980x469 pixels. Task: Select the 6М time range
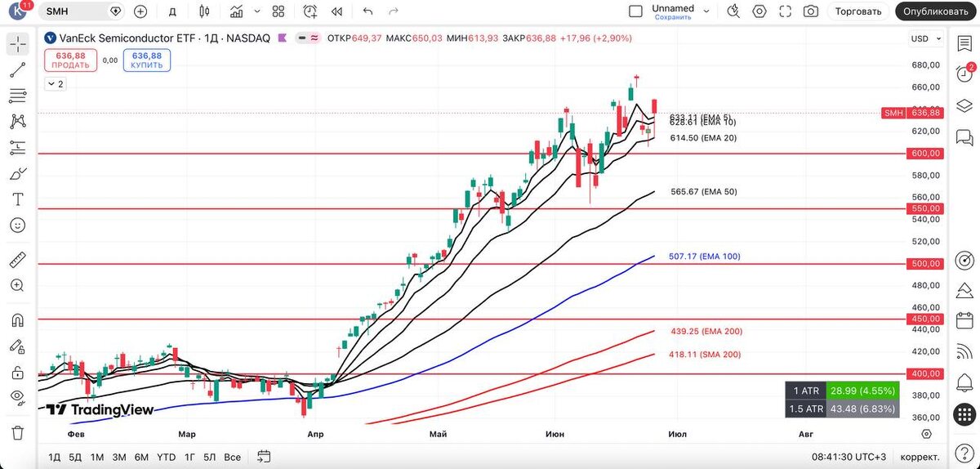pyautogui.click(x=141, y=457)
